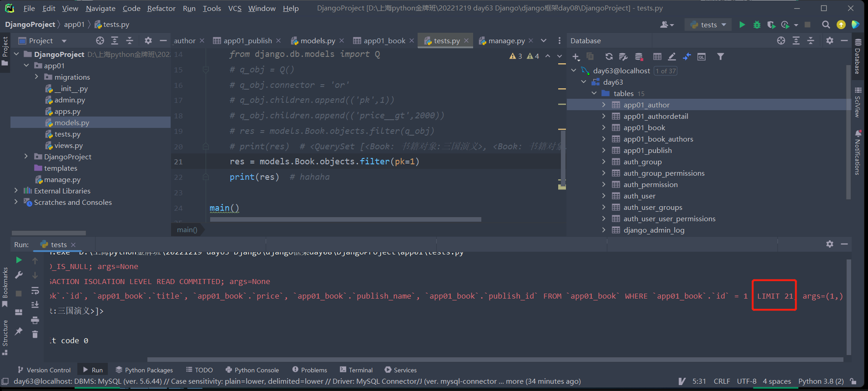Show hidden editor tabs dropdown
Image resolution: width=868 pixels, height=391 pixels.
[544, 41]
